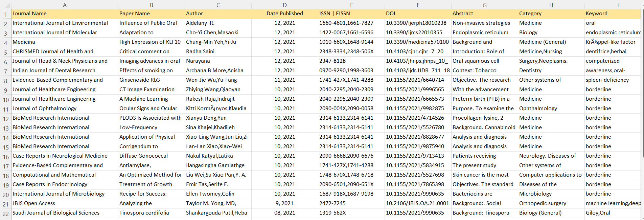The width and height of the screenshot is (644, 220).
Task: Select keyword cell 'Giloy,Oral'
Action: coord(613,213)
